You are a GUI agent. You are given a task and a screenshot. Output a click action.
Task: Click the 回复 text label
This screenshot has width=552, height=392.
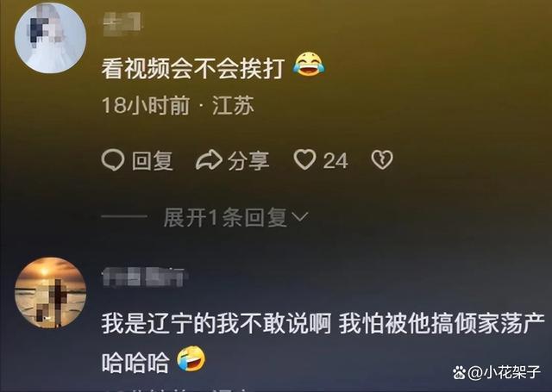(153, 161)
